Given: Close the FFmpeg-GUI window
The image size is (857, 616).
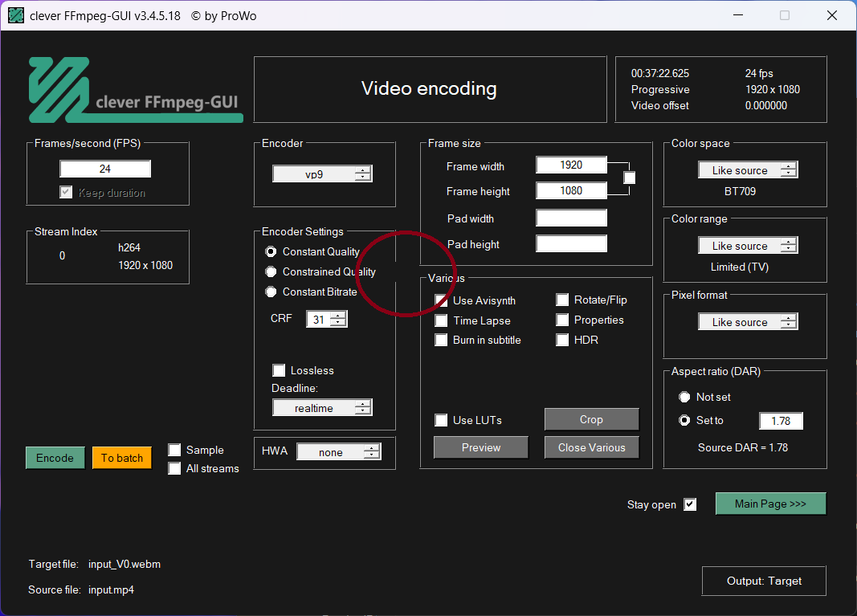Looking at the screenshot, I should tap(832, 15).
